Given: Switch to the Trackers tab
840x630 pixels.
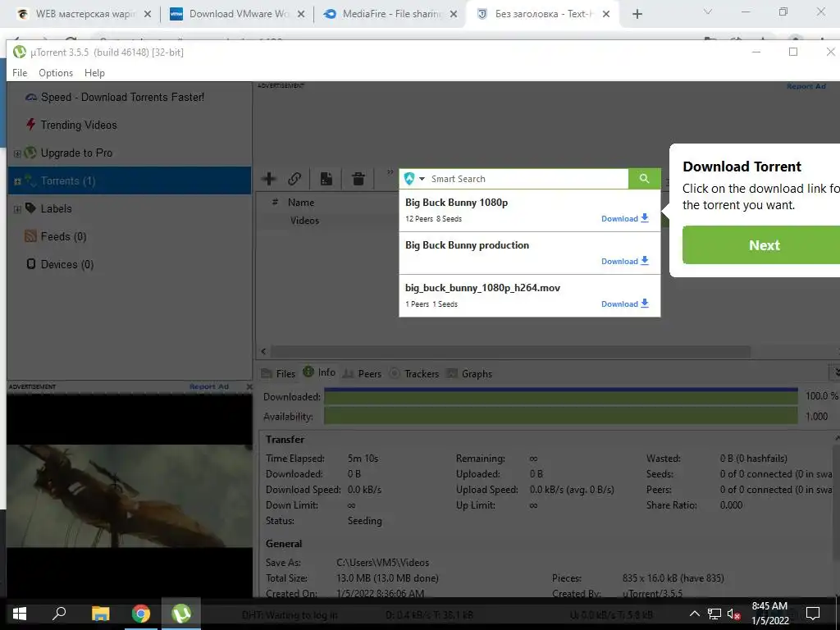Looking at the screenshot, I should pyautogui.click(x=414, y=373).
